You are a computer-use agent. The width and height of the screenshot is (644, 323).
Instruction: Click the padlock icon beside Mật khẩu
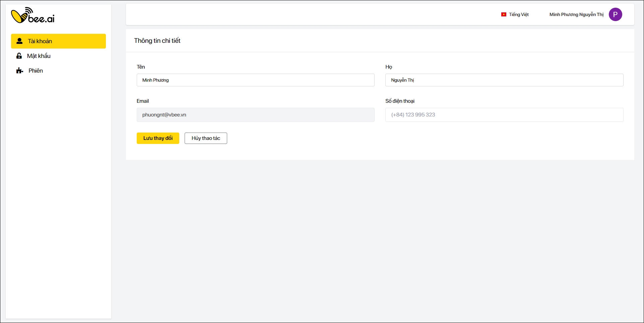(x=19, y=56)
